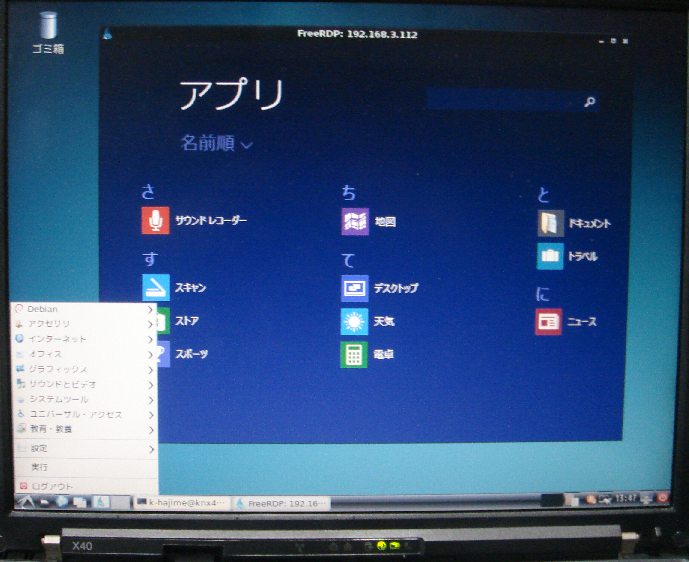Open the Trash (ゴミ箱) desktop icon
Screen dimensions: 689x562
48,33
